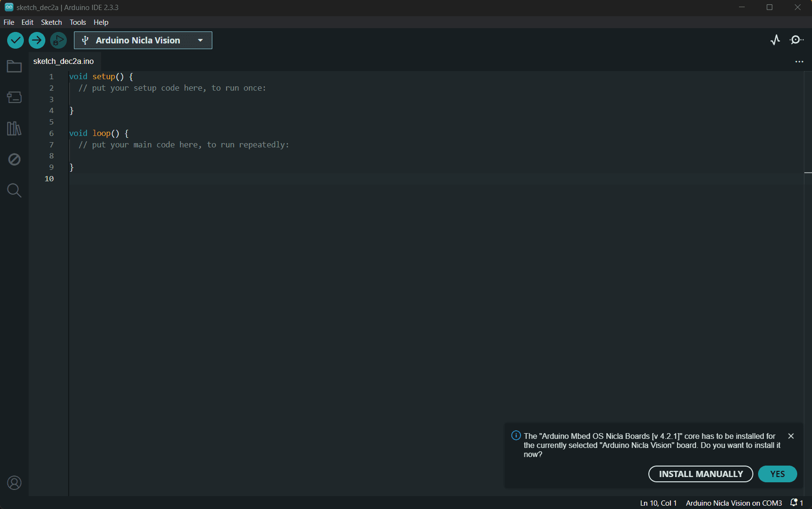Open the Sketch menu
812x509 pixels.
pos(52,22)
